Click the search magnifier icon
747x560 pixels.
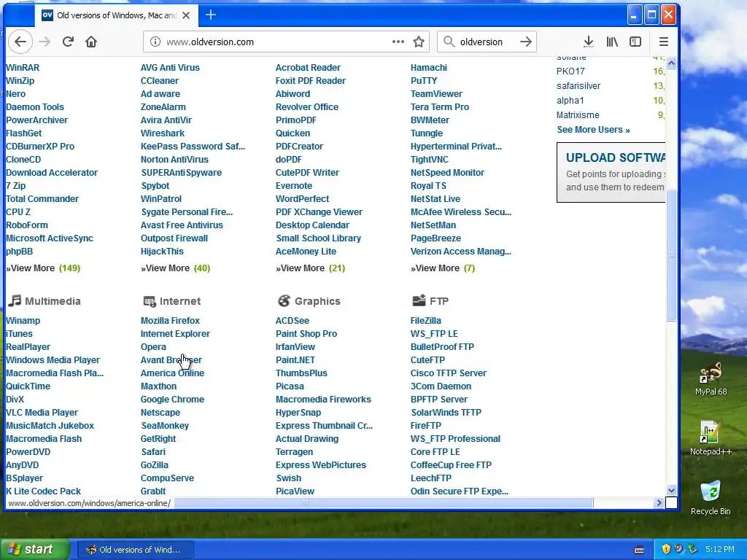(x=449, y=42)
